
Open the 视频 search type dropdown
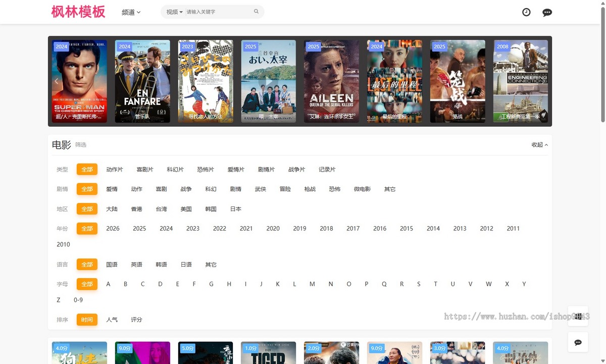[174, 12]
